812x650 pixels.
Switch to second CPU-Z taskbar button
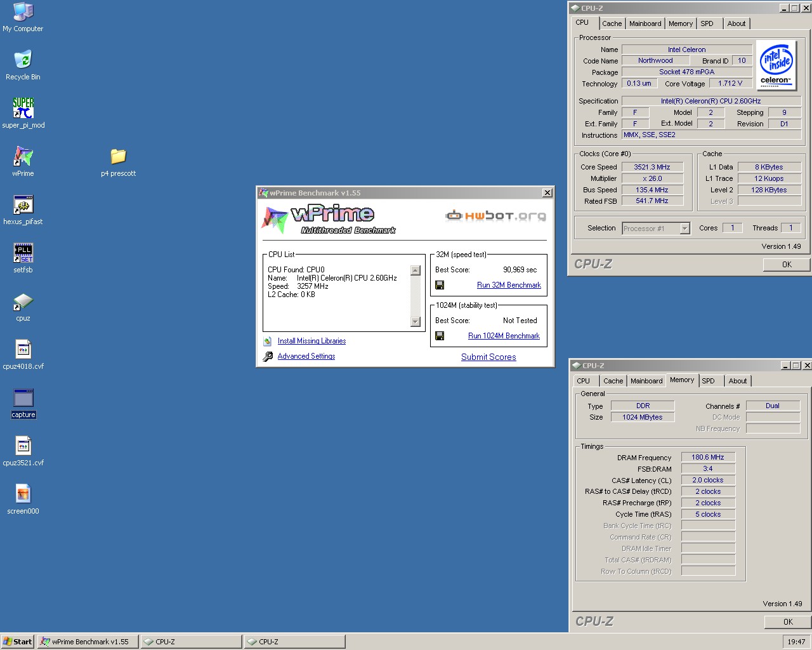point(295,642)
